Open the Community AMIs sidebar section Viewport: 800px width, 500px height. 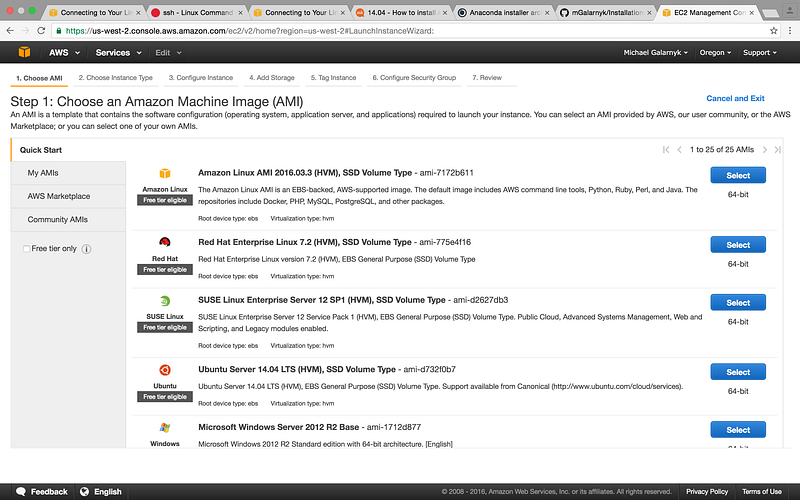pyautogui.click(x=68, y=219)
